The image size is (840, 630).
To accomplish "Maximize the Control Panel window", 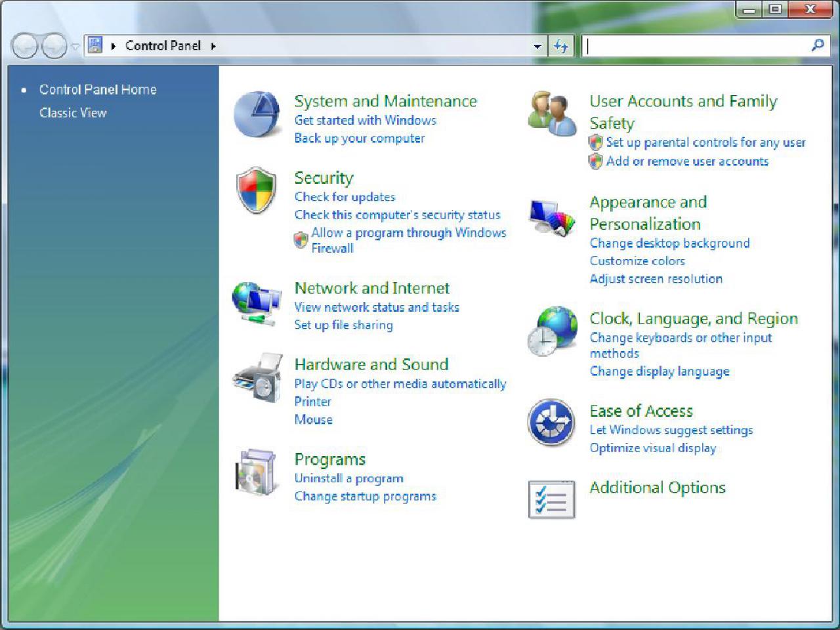I will pos(774,10).
